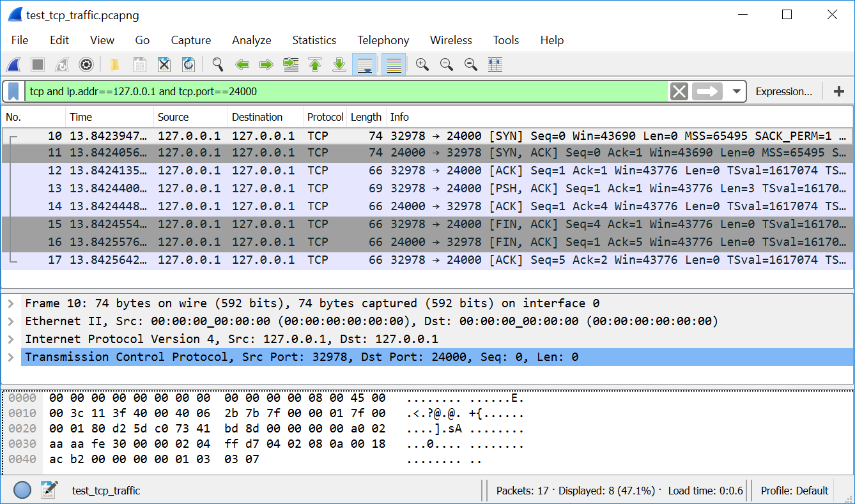
Task: Open the Analyze menu
Action: pyautogui.click(x=251, y=40)
